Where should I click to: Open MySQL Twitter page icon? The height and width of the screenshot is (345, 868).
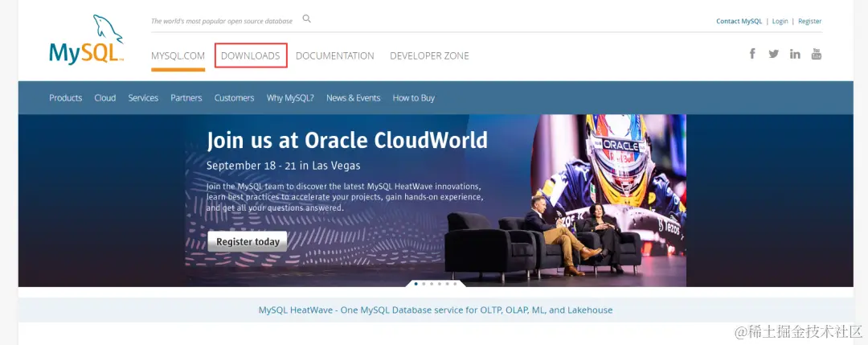click(773, 54)
